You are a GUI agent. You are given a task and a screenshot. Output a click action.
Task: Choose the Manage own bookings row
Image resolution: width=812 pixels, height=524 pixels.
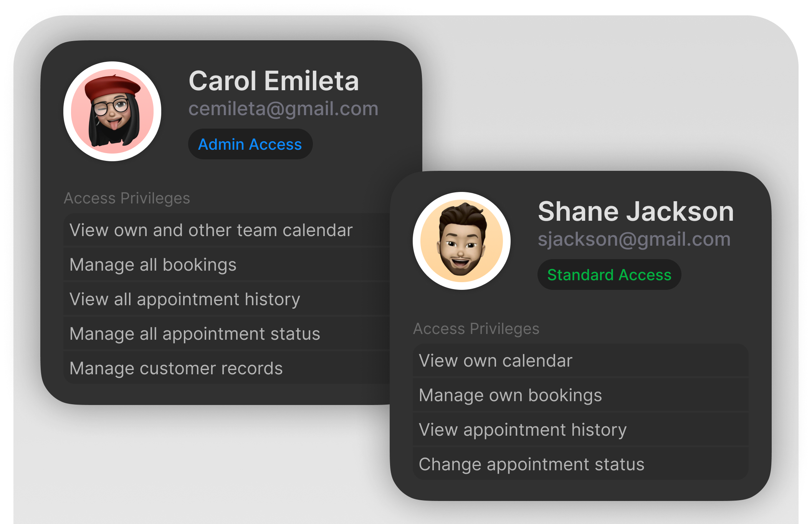[580, 395]
